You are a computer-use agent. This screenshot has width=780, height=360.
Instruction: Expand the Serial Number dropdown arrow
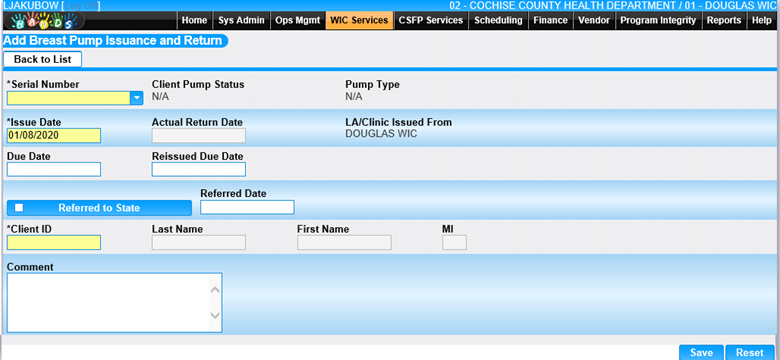click(137, 98)
